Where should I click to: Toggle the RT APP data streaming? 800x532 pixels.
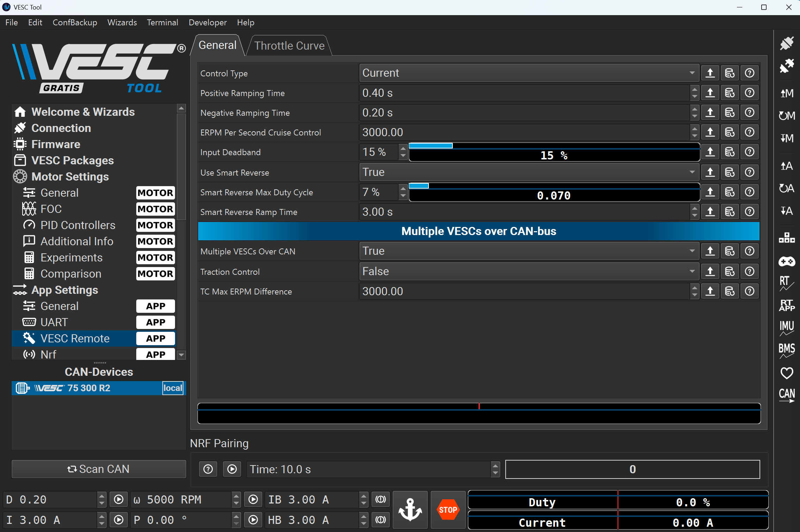[786, 305]
